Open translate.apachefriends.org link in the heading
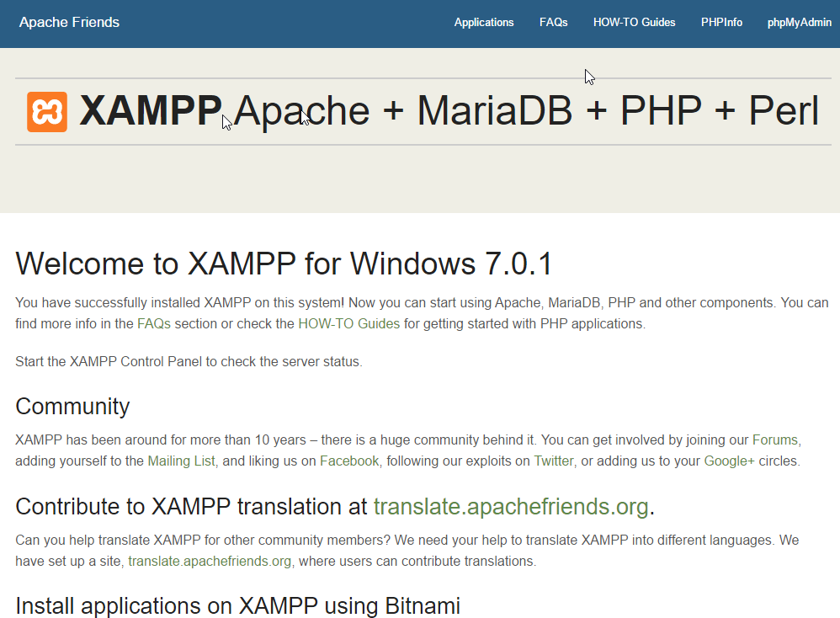The width and height of the screenshot is (840, 618). pos(511,507)
